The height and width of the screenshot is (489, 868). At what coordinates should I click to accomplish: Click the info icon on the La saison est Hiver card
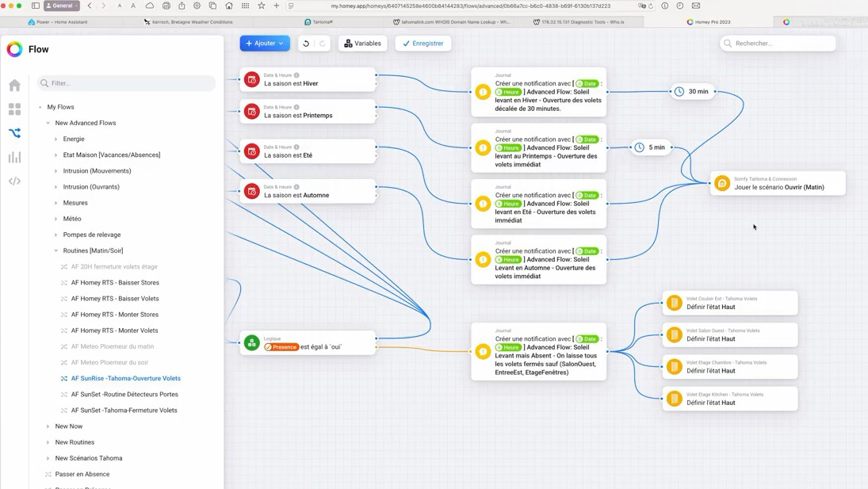click(x=296, y=75)
